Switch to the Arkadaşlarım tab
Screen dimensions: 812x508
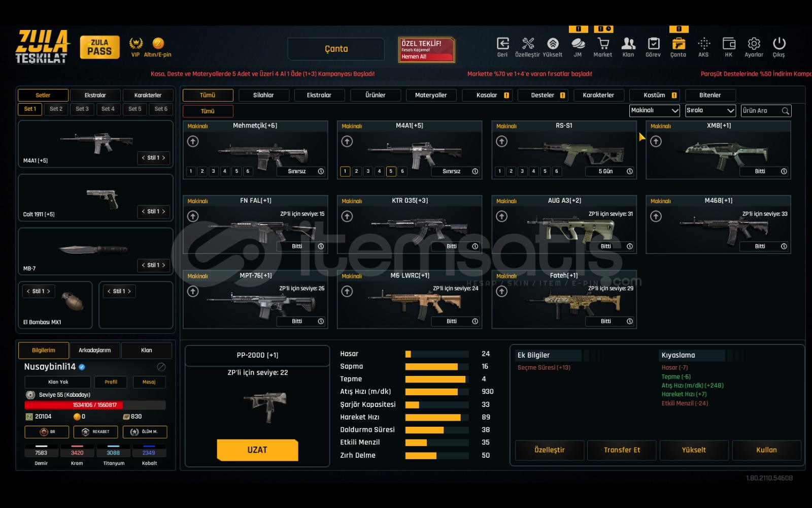click(94, 351)
